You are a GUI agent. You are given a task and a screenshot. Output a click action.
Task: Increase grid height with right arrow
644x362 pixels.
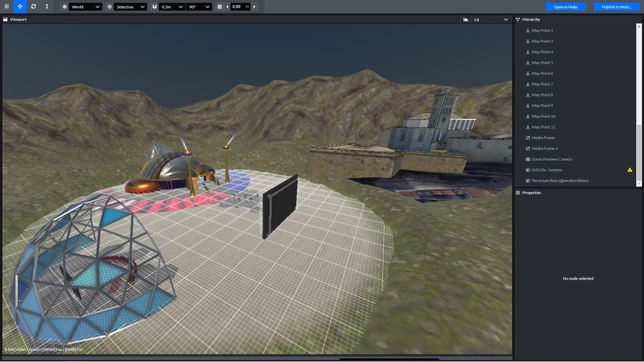click(254, 7)
